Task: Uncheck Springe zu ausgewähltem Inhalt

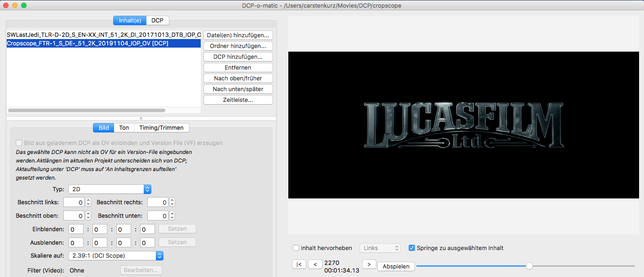Action: point(412,248)
